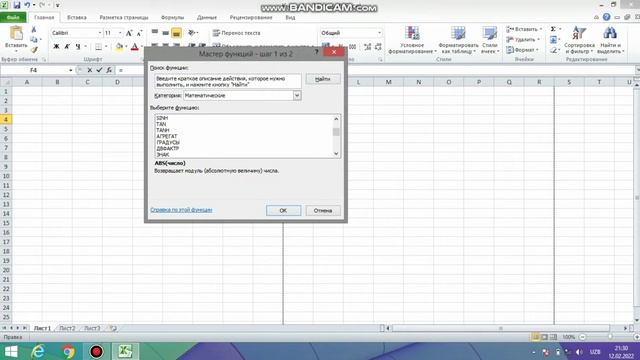This screenshot has width=640, height=360.
Task: Open the borders dropdown arrow
Action: click(106, 47)
